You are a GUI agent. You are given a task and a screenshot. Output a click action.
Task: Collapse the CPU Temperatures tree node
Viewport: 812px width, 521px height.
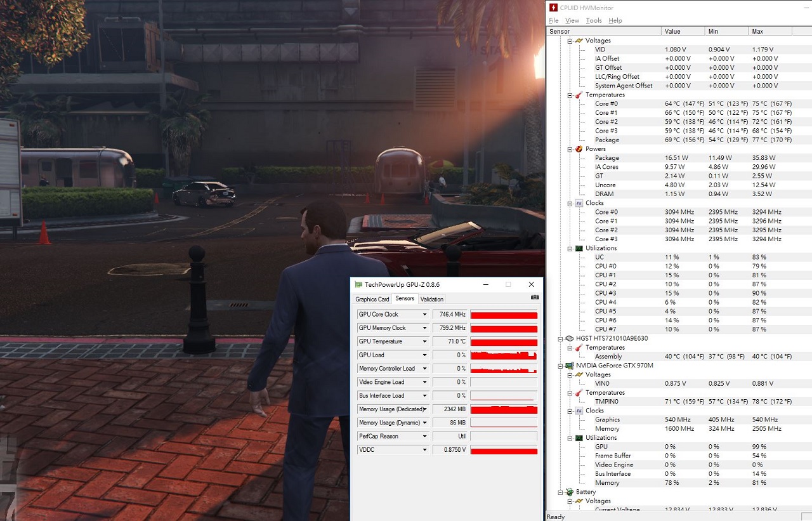[x=570, y=95]
